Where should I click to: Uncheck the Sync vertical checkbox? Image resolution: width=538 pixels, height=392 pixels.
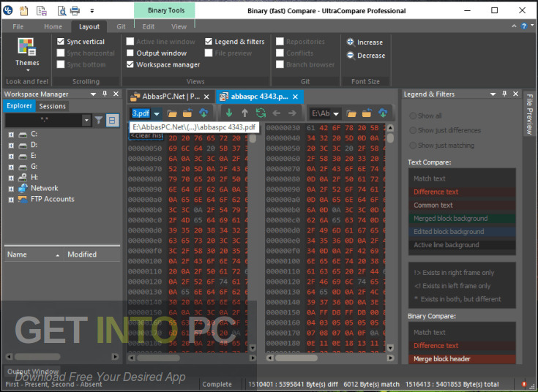61,42
